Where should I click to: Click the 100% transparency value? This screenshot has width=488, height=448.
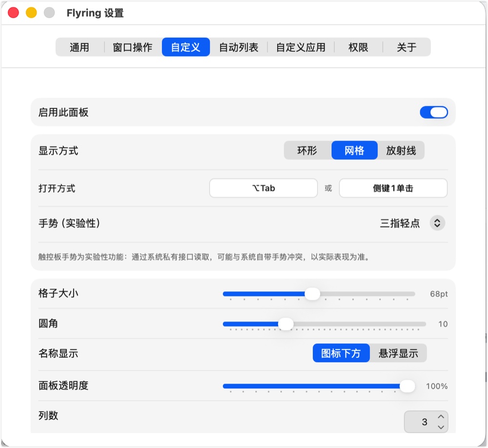pos(437,387)
